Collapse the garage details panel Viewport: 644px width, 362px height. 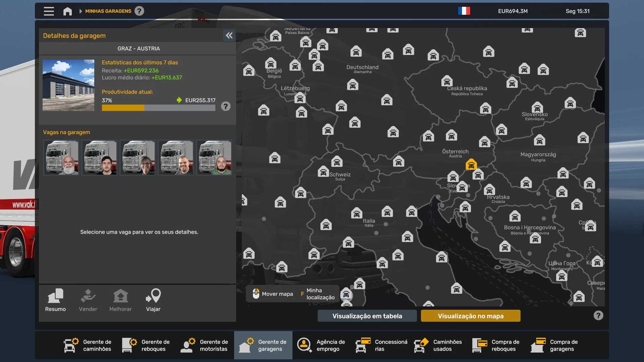(x=229, y=36)
